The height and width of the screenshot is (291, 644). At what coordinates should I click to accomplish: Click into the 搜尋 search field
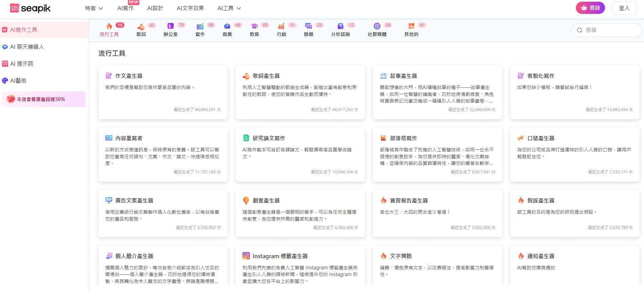(607, 30)
